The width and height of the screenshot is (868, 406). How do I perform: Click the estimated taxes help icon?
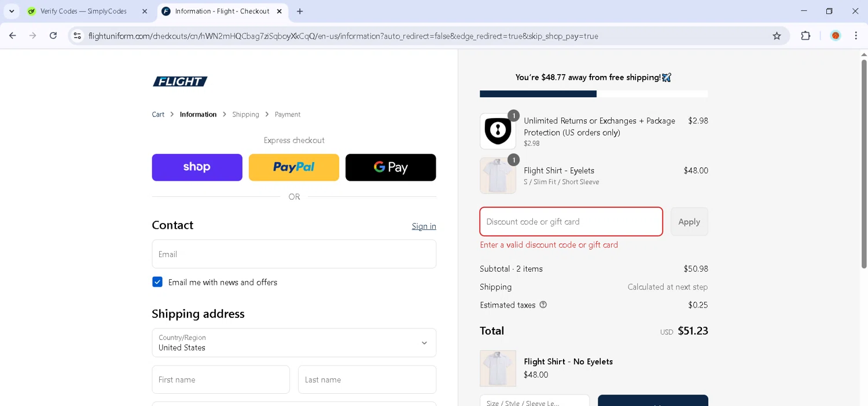(x=543, y=305)
